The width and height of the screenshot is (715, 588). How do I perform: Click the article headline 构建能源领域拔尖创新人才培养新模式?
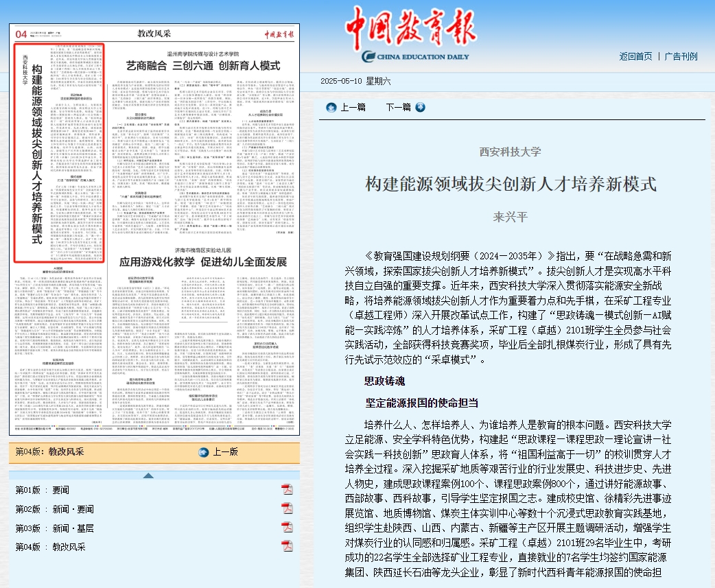[x=511, y=184]
